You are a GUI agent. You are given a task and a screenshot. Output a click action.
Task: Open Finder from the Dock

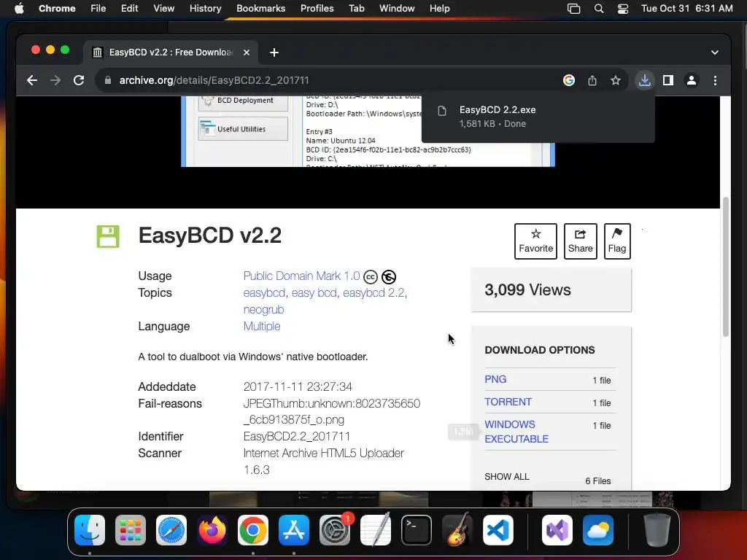90,530
